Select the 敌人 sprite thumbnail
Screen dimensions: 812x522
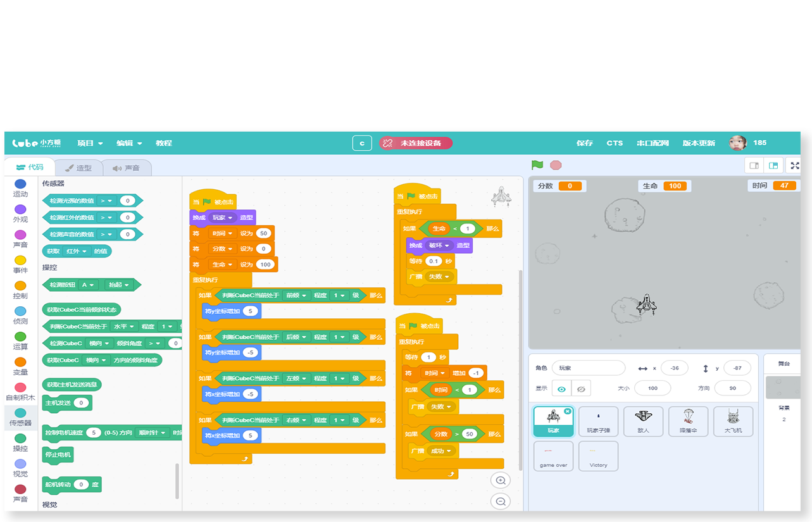[x=643, y=421]
